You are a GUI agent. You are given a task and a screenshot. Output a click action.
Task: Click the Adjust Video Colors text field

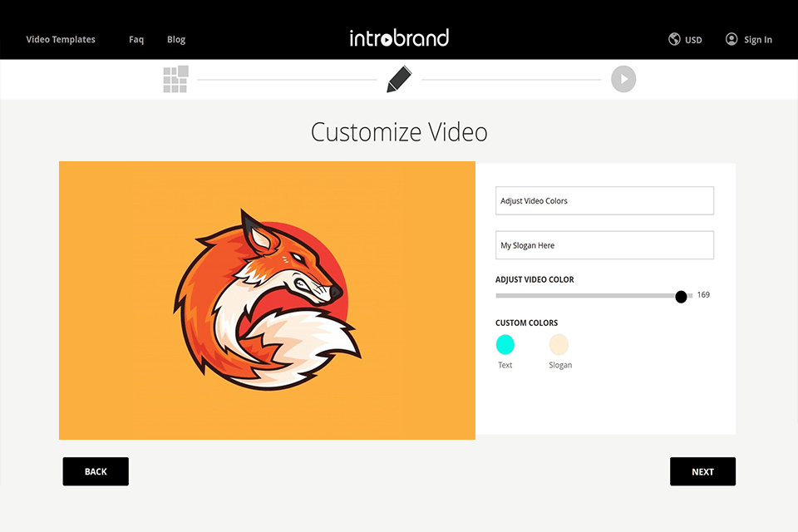click(604, 200)
